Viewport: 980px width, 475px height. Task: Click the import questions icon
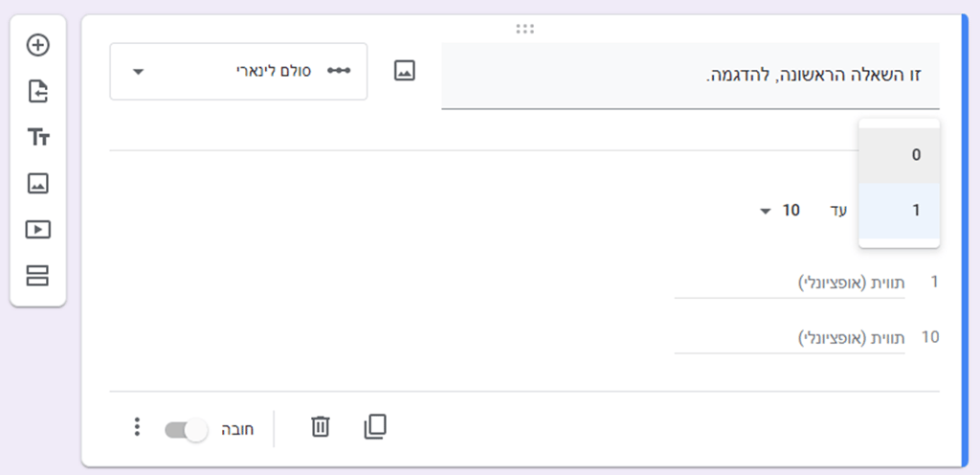(38, 92)
